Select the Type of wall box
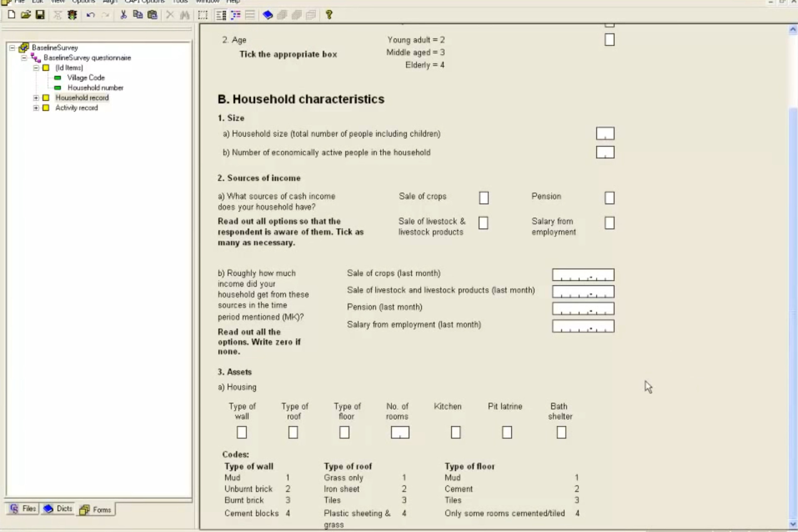This screenshot has height=532, width=798. pyautogui.click(x=242, y=432)
